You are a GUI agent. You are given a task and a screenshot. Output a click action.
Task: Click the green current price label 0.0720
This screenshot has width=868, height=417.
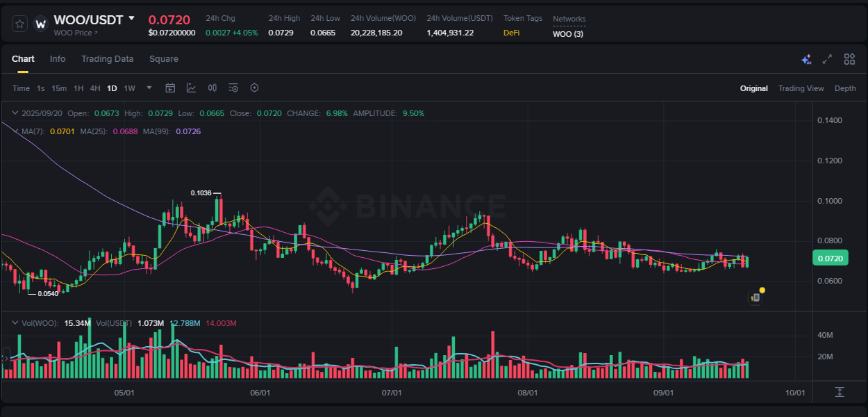830,257
